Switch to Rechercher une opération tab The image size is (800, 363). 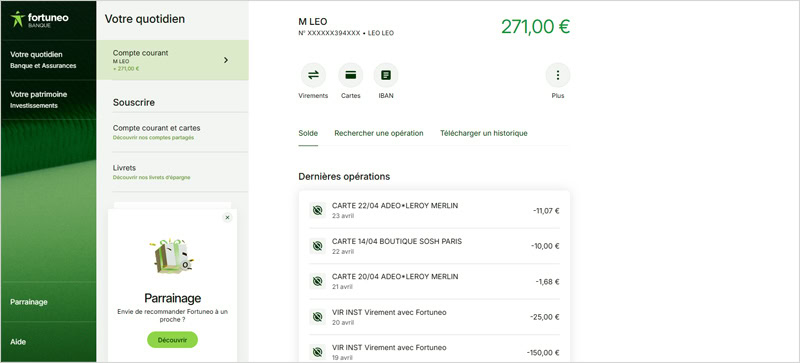click(x=379, y=133)
